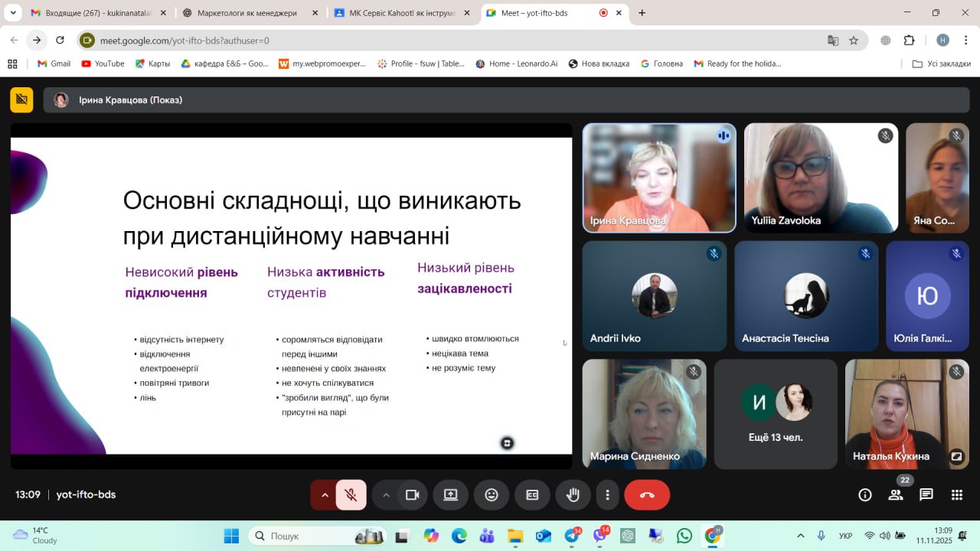Send a reaction with the emoji button
980x551 pixels.
[492, 495]
